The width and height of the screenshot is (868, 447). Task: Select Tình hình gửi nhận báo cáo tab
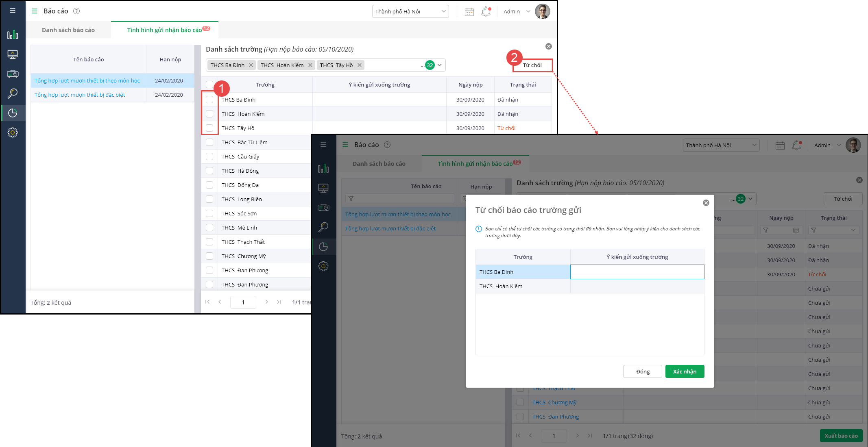pos(164,30)
